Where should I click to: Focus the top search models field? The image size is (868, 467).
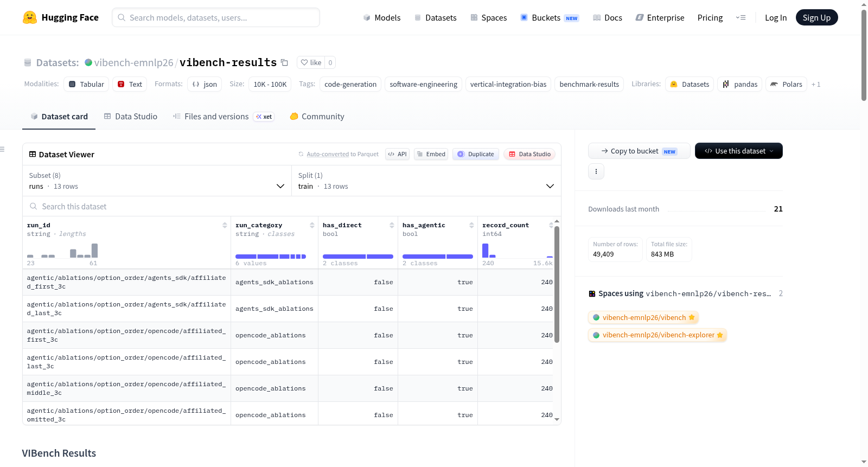[216, 17]
